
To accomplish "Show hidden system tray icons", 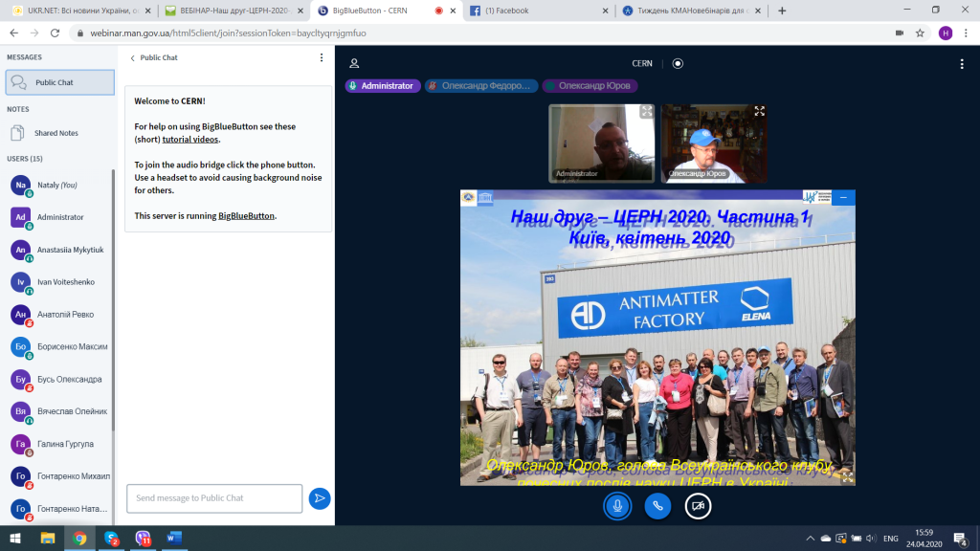I will coord(810,538).
